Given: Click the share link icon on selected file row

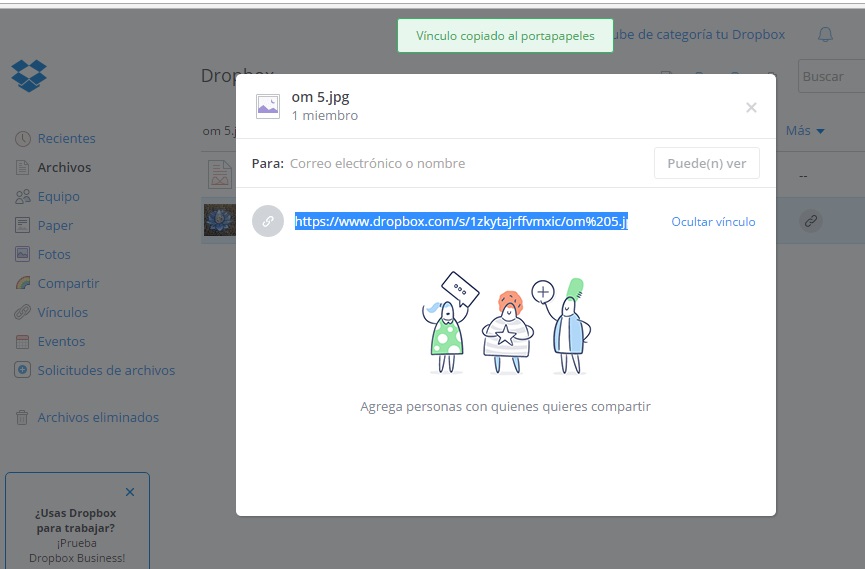Looking at the screenshot, I should [x=810, y=221].
